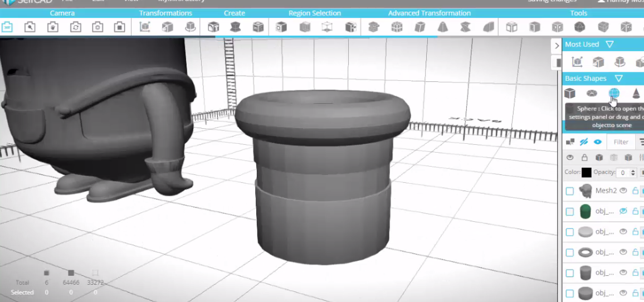This screenshot has height=302, width=644.
Task: Click first outlined cube icon in Tools
Action: tap(511, 27)
